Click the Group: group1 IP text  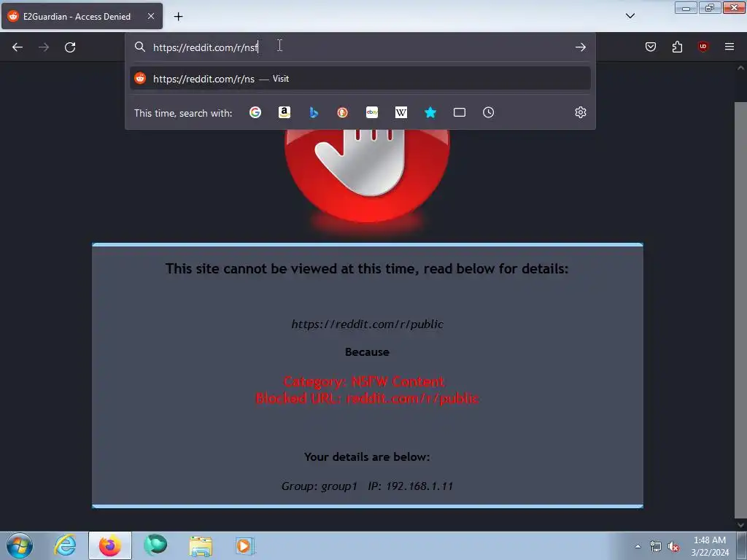368,486
